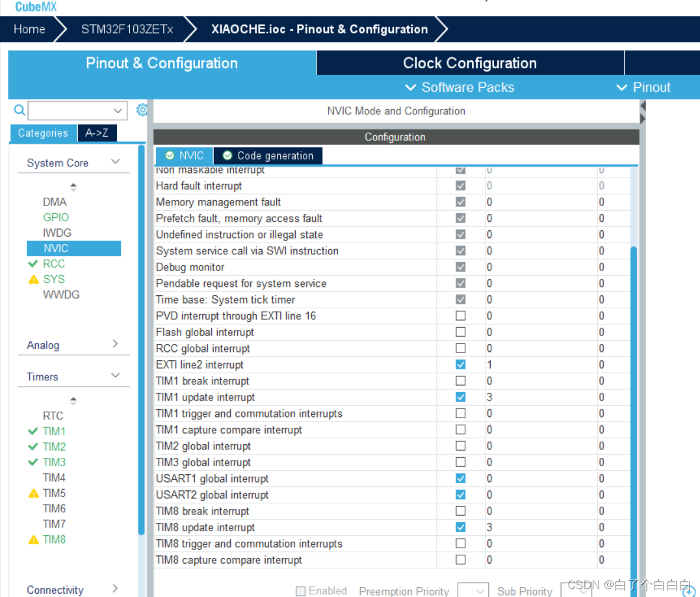
Task: Enable TIM2 global interrupt checkbox
Action: [x=460, y=446]
